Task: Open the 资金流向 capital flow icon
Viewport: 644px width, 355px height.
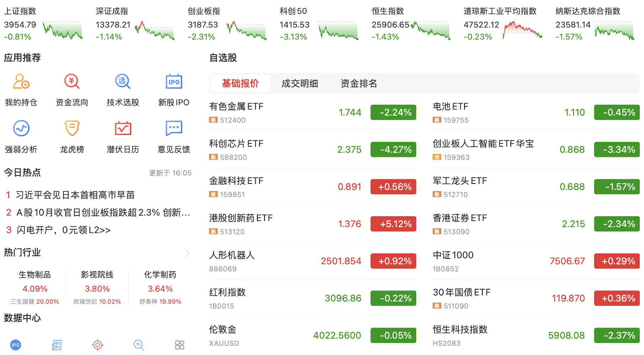Action: click(x=72, y=82)
